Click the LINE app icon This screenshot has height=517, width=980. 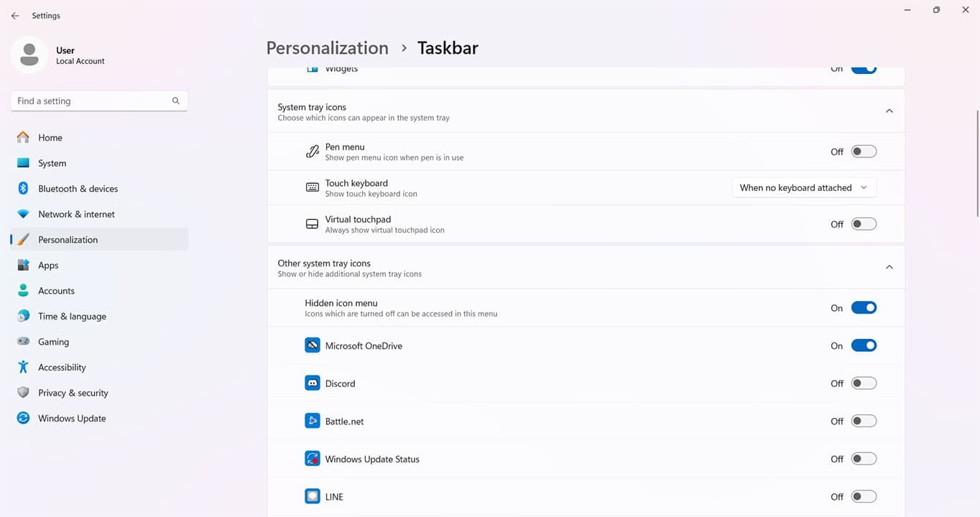pyautogui.click(x=312, y=496)
